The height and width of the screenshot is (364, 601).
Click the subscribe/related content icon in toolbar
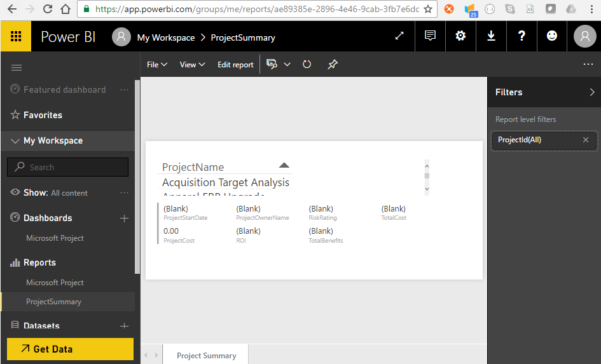[272, 64]
